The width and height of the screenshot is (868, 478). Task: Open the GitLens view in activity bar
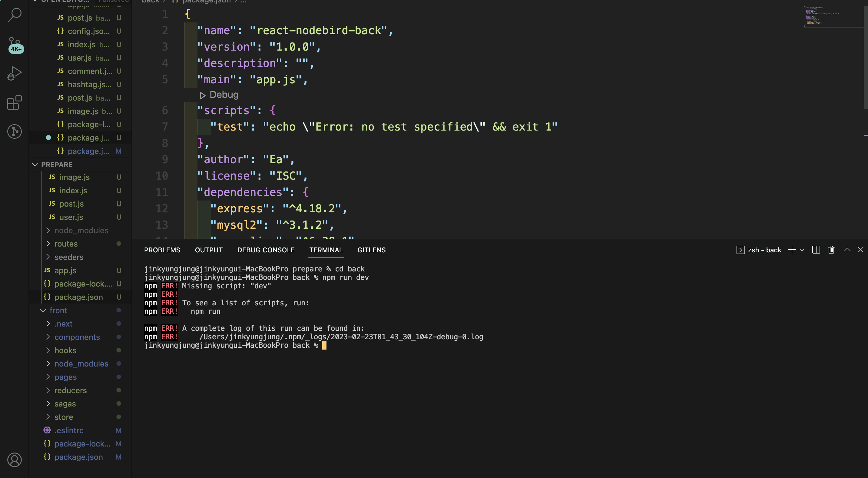pos(15,131)
